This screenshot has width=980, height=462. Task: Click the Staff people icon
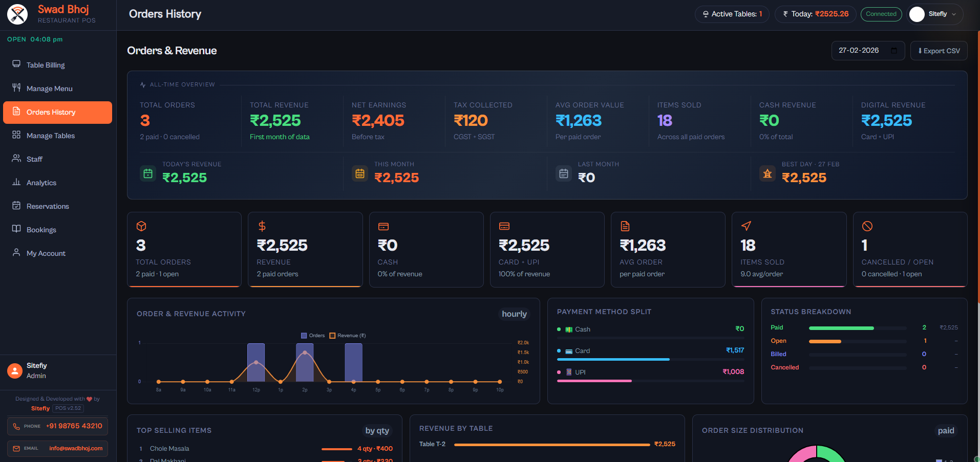click(x=16, y=159)
